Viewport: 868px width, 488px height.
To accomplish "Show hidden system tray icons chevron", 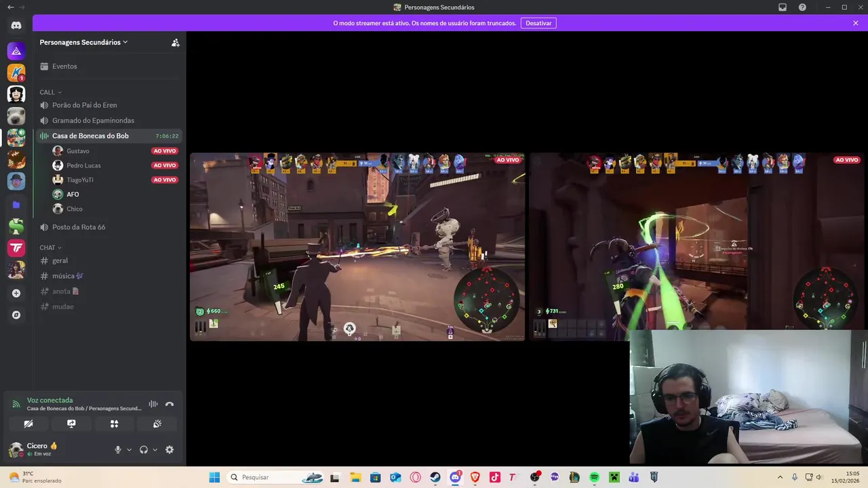I will coord(780,477).
